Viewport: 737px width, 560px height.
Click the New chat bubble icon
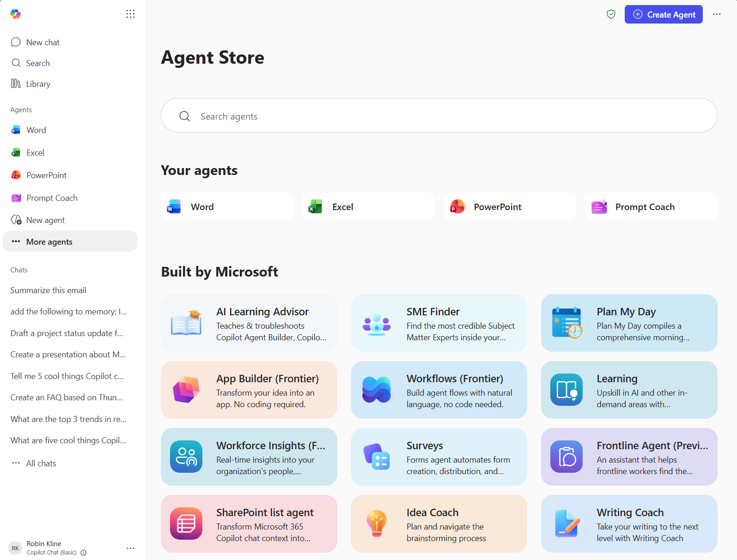tap(16, 42)
